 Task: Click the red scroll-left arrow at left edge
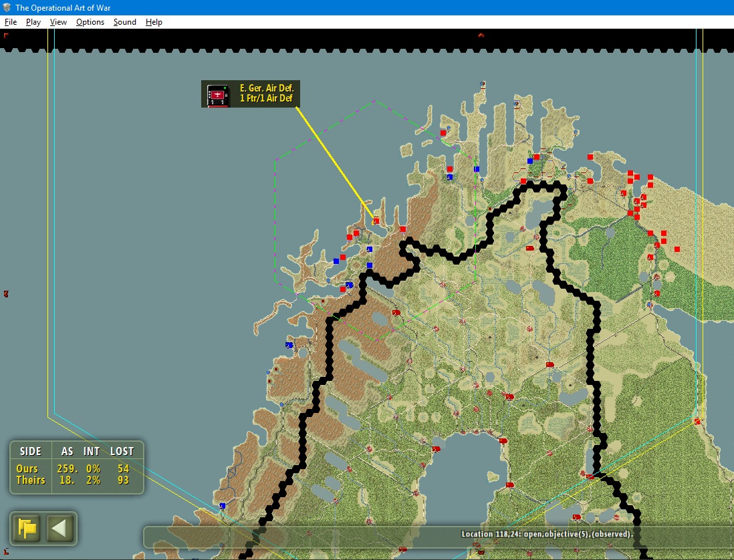click(x=6, y=294)
